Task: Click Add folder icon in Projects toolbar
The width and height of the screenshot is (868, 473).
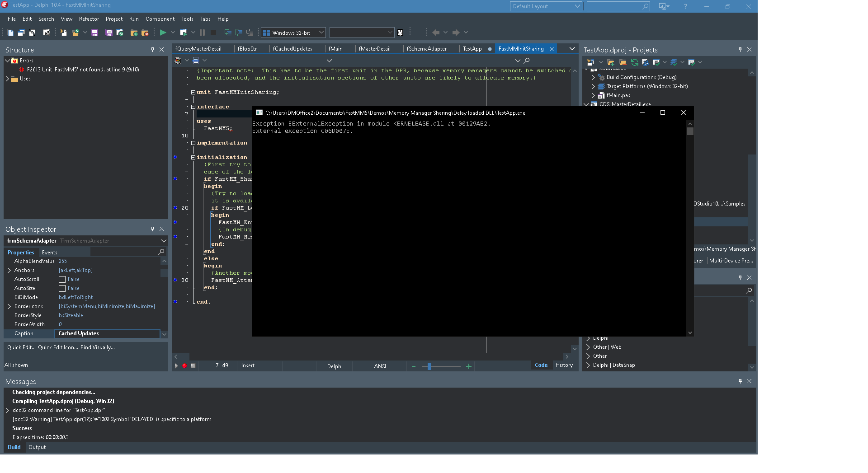Action: click(611, 62)
